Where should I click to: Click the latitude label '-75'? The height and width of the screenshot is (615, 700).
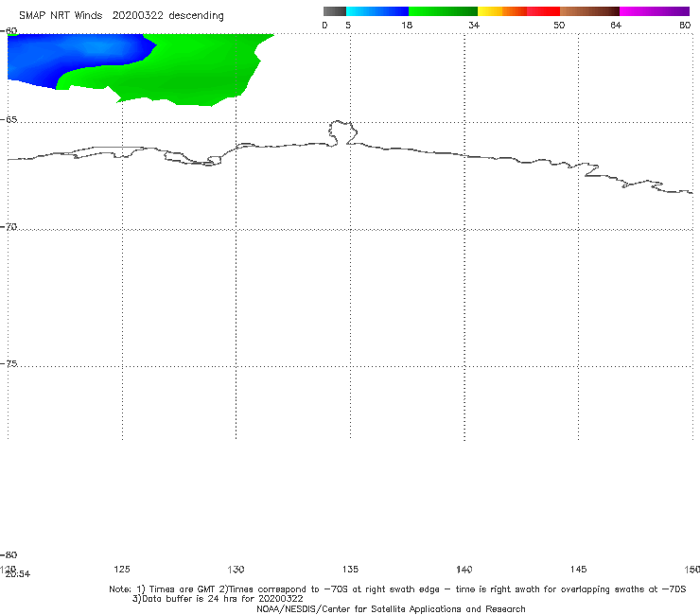[9, 364]
